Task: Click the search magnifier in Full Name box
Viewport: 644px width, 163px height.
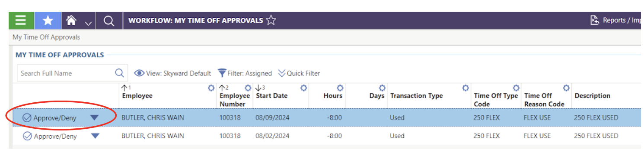Action: [120, 73]
